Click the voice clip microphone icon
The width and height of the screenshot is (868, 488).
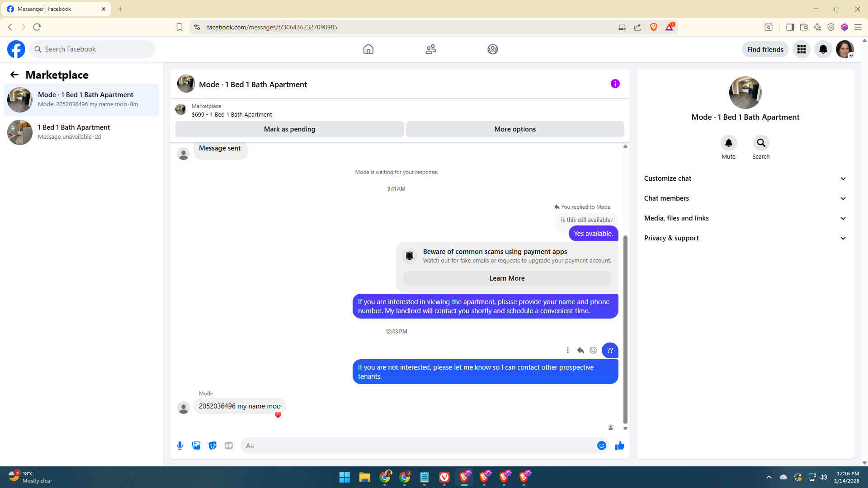[x=180, y=446]
